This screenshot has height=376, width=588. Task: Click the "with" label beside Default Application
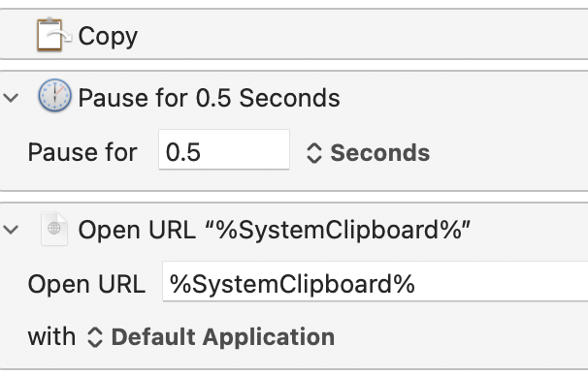coord(51,336)
